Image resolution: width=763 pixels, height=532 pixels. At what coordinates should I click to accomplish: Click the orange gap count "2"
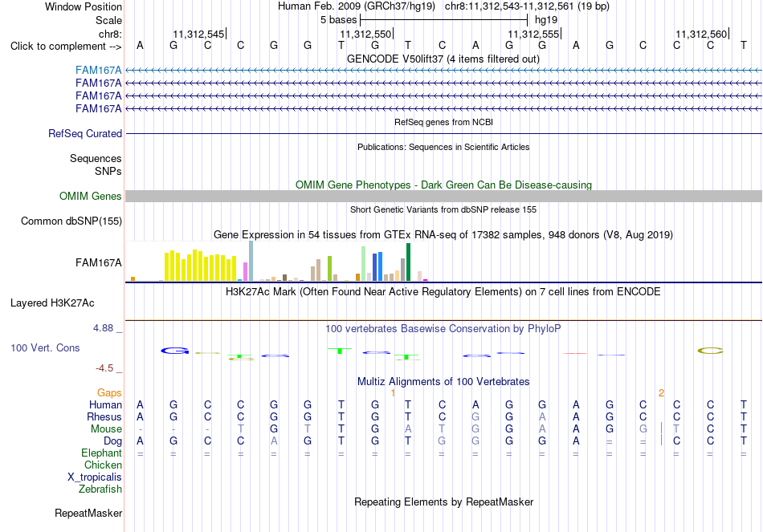pos(661,392)
